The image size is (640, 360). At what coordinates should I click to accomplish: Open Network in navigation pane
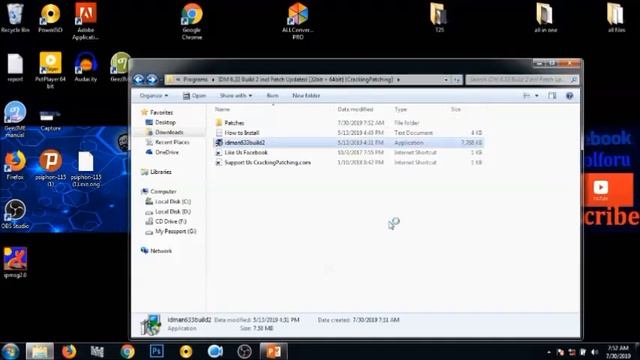(161, 251)
